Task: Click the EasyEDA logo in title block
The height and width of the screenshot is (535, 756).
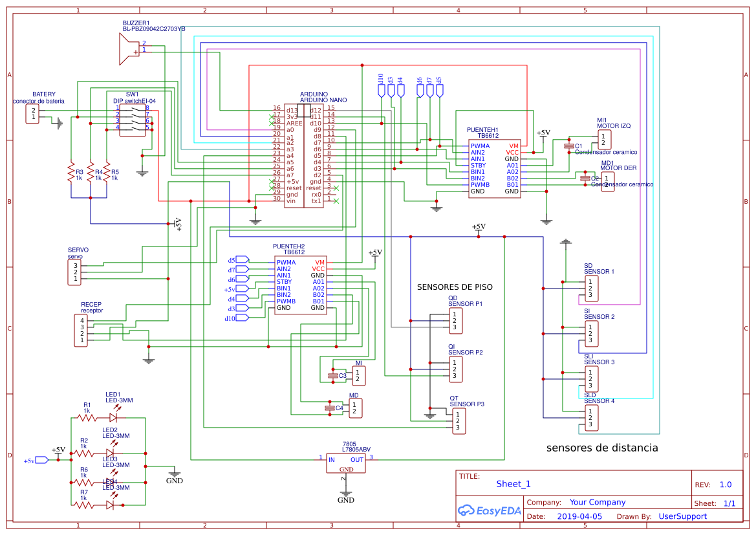Action: 490,510
